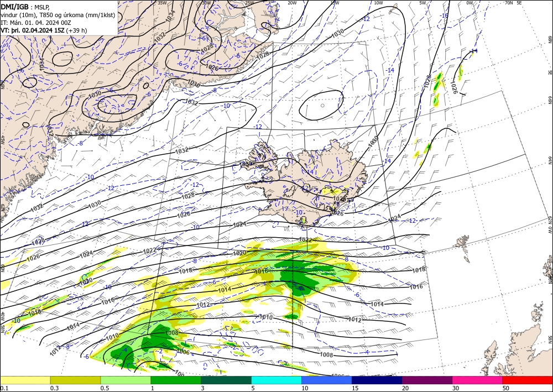
Task: Select 'VT: þri. 02.04.2024 15Z (+39 h)' line
Action: click(x=44, y=30)
